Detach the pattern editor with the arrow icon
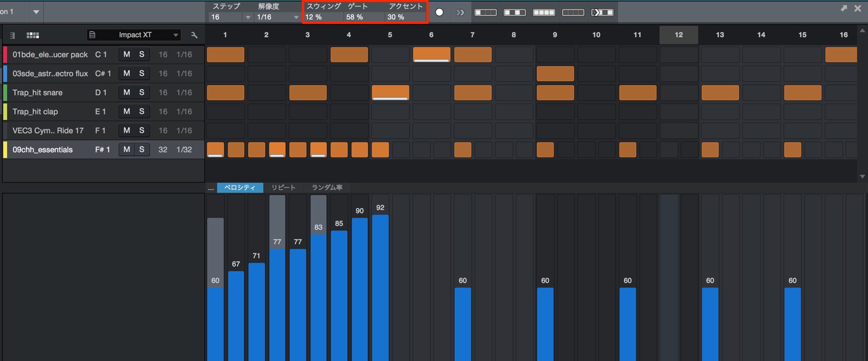 coord(843,8)
